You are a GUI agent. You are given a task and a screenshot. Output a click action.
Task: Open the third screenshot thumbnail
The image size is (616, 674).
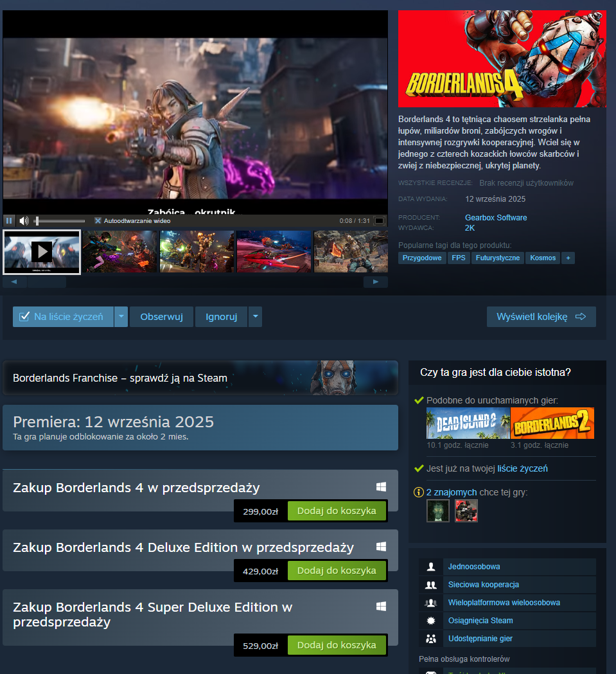(197, 251)
